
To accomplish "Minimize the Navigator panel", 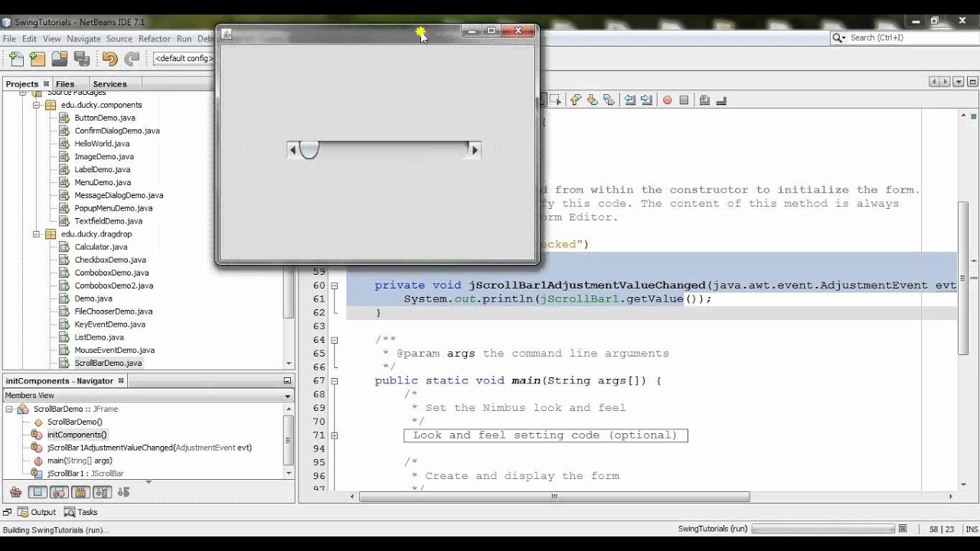I will tap(287, 381).
